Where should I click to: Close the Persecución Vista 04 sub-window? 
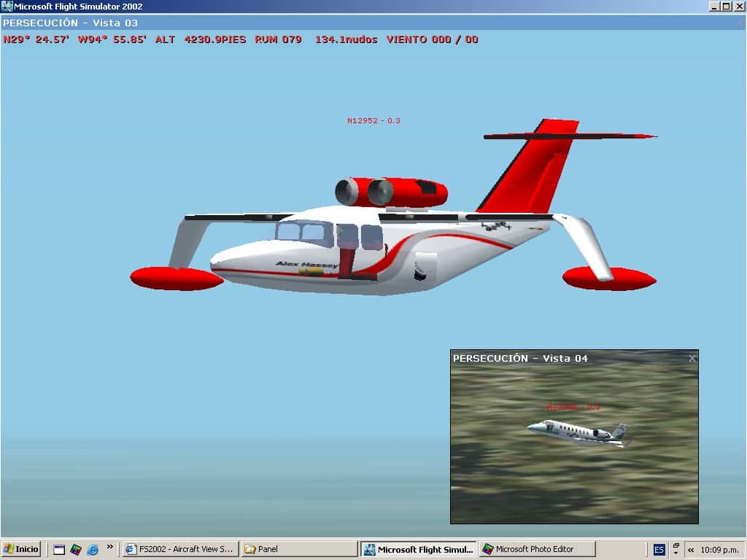tap(692, 358)
